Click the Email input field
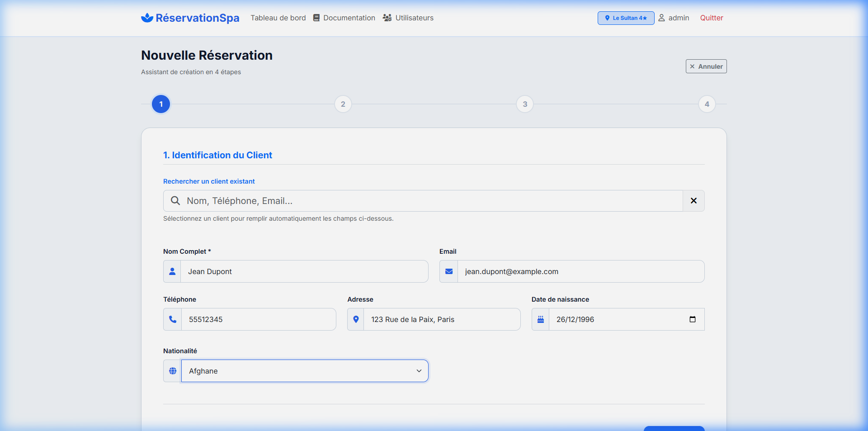The height and width of the screenshot is (431, 868). point(581,271)
